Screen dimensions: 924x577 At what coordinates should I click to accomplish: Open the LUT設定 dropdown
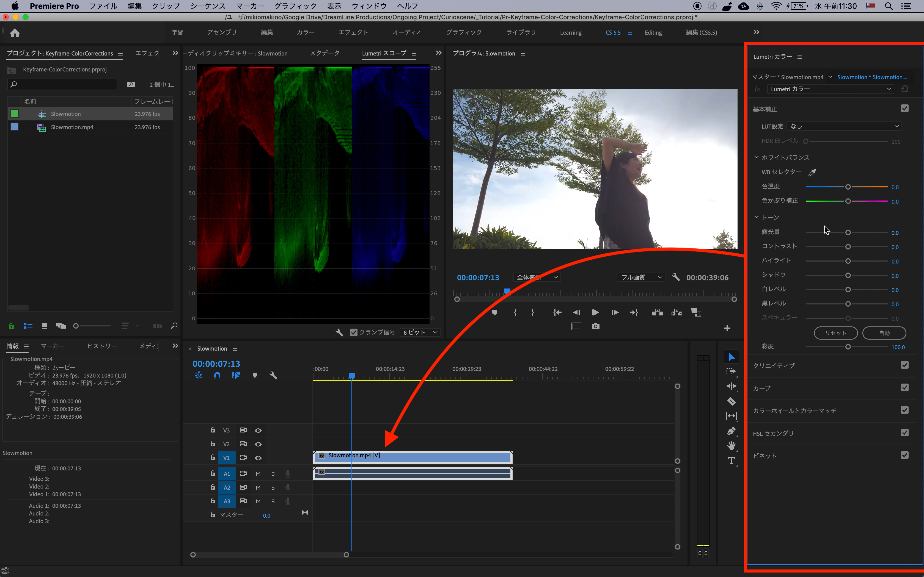coord(844,126)
